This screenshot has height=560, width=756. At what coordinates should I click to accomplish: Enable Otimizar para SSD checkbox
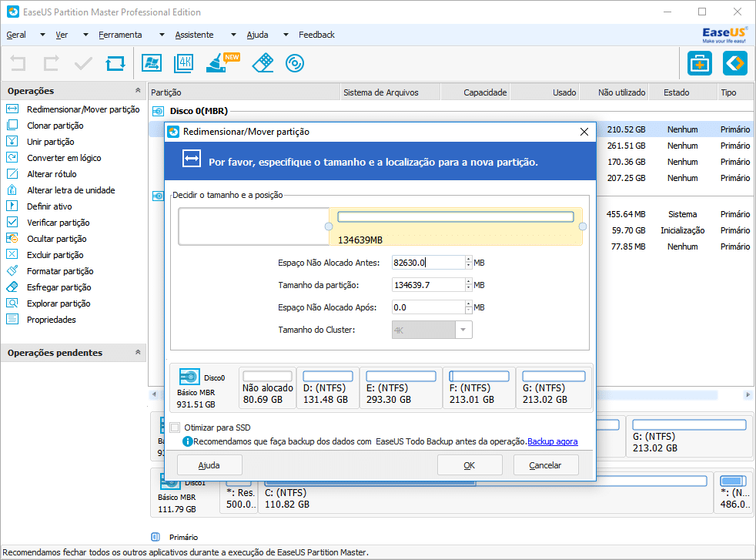pos(175,428)
